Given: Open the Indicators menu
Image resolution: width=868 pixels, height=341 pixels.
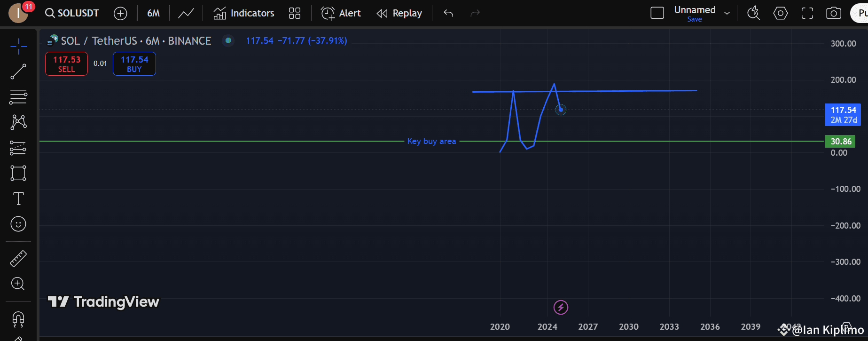Looking at the screenshot, I should (243, 13).
